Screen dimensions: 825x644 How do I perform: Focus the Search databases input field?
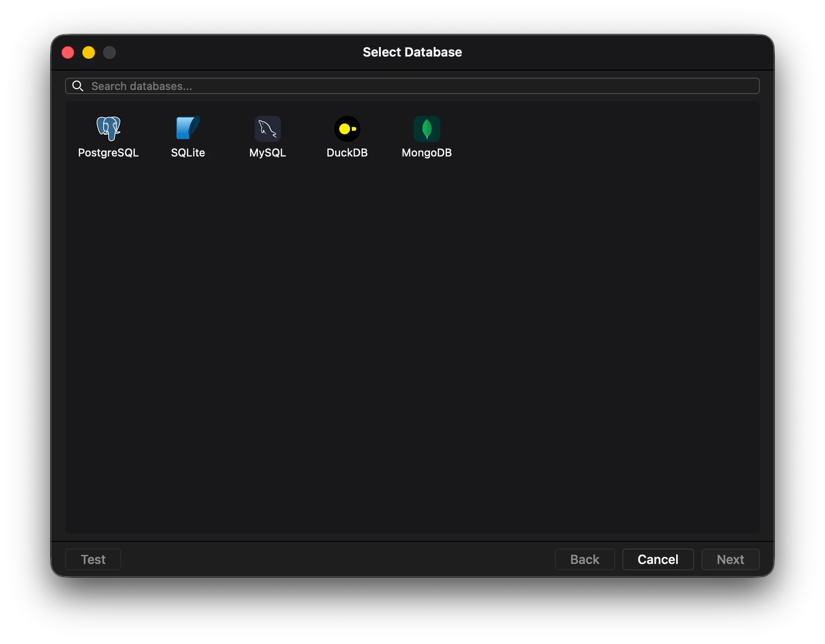click(421, 86)
